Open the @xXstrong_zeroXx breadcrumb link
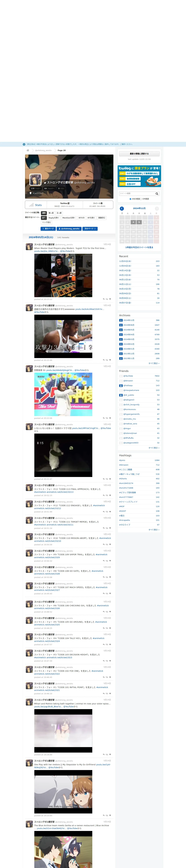Viewport: 186px width, 868px height. 44,150
